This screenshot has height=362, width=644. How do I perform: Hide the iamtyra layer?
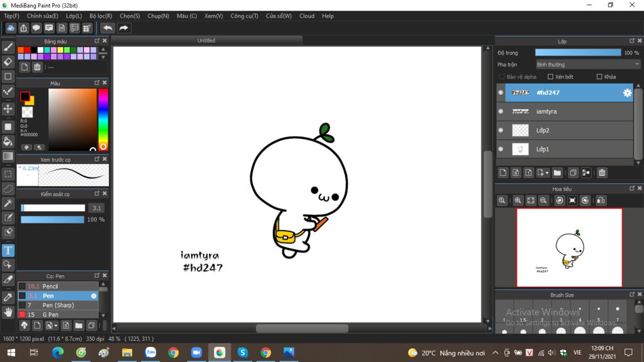click(x=501, y=112)
